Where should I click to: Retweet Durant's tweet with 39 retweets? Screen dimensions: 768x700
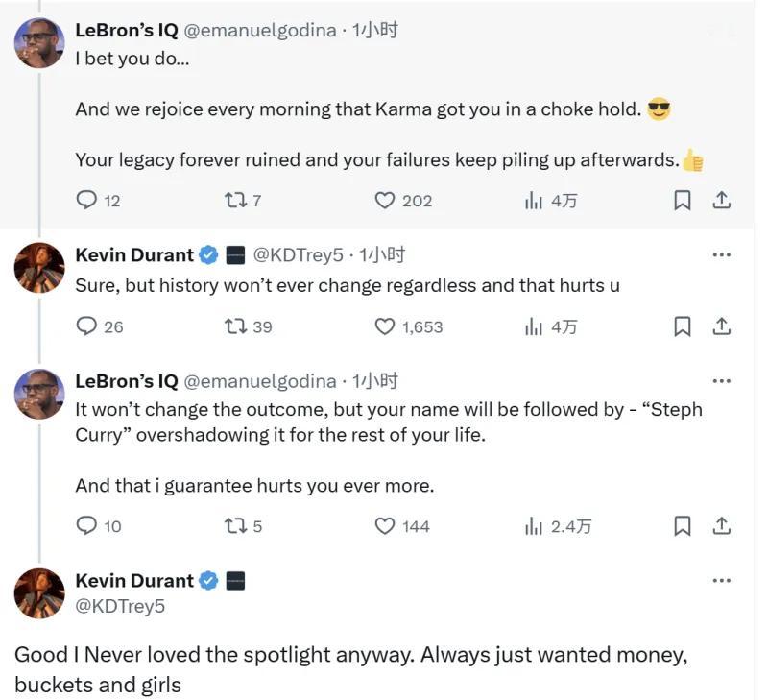tap(235, 326)
